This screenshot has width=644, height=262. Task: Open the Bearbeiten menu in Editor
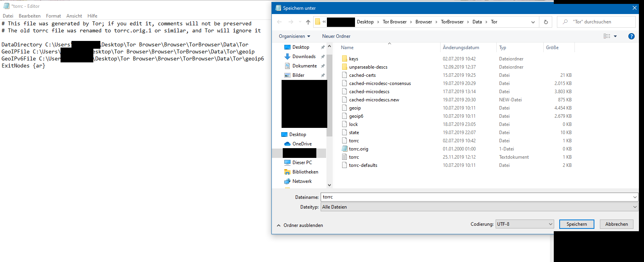tap(30, 16)
